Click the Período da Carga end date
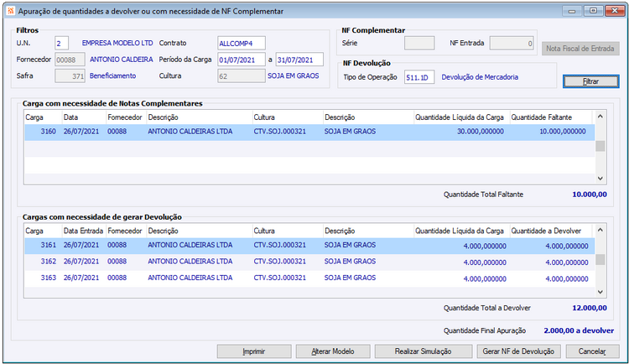The image size is (629, 364). [299, 60]
